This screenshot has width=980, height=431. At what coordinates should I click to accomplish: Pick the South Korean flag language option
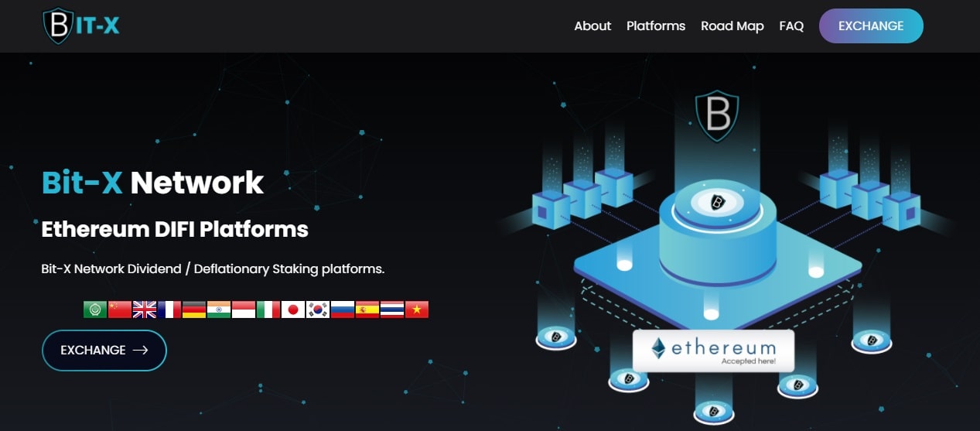(318, 310)
